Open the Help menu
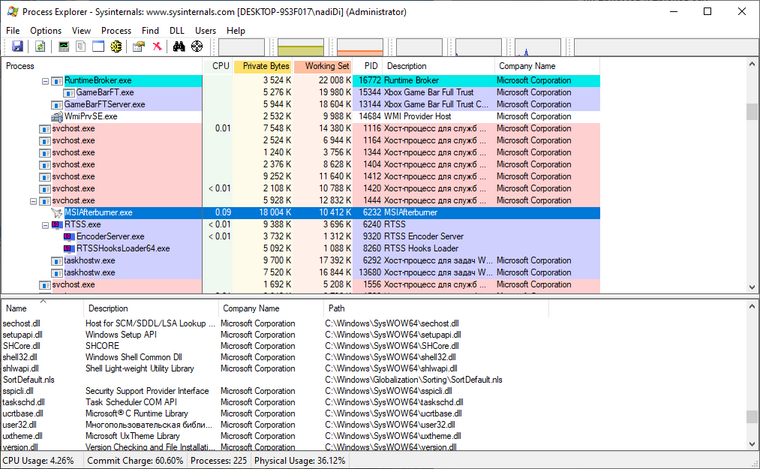Image resolution: width=760 pixels, height=469 pixels. 236,31
